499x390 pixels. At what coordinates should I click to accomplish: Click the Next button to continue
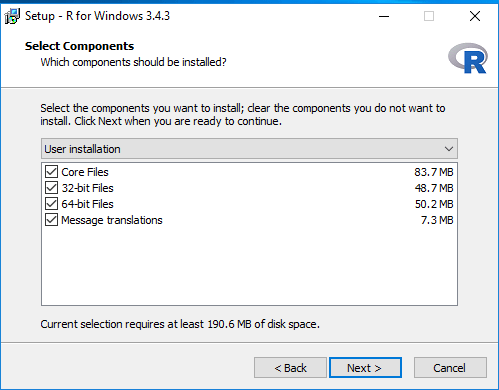365,368
